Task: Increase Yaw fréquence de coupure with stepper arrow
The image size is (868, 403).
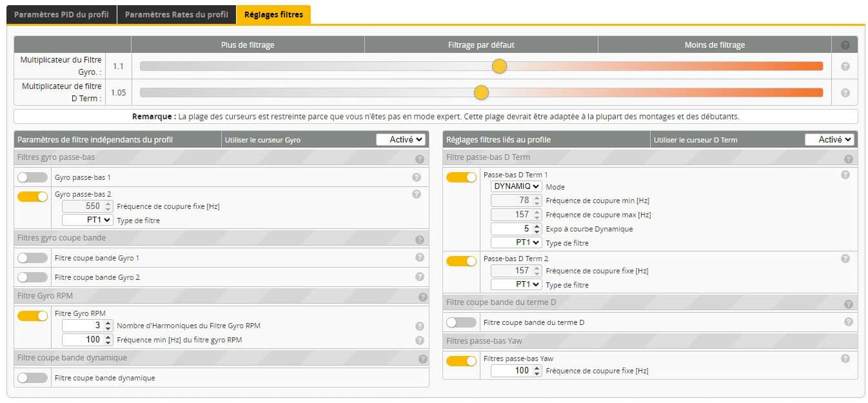Action: [x=537, y=368]
